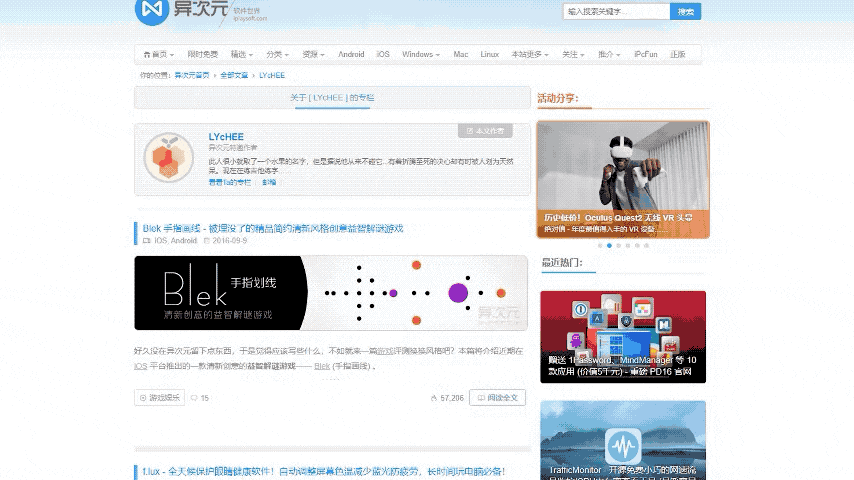Click the 活动分享 section heading
The image size is (854, 480).
[x=558, y=98]
